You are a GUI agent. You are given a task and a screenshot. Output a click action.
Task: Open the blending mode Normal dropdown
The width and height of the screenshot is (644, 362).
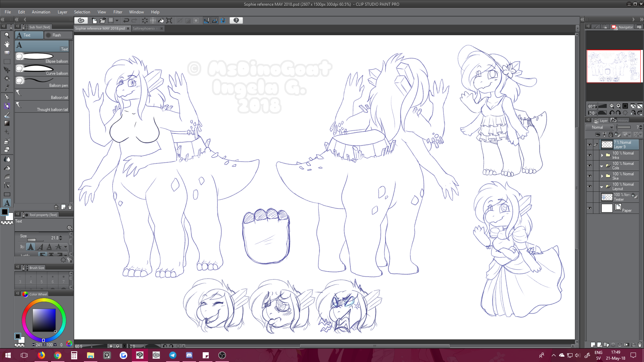600,127
